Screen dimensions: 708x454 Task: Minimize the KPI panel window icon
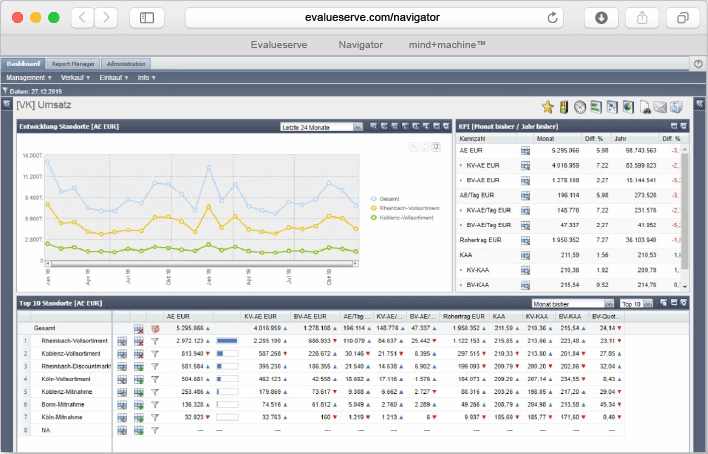tap(674, 126)
